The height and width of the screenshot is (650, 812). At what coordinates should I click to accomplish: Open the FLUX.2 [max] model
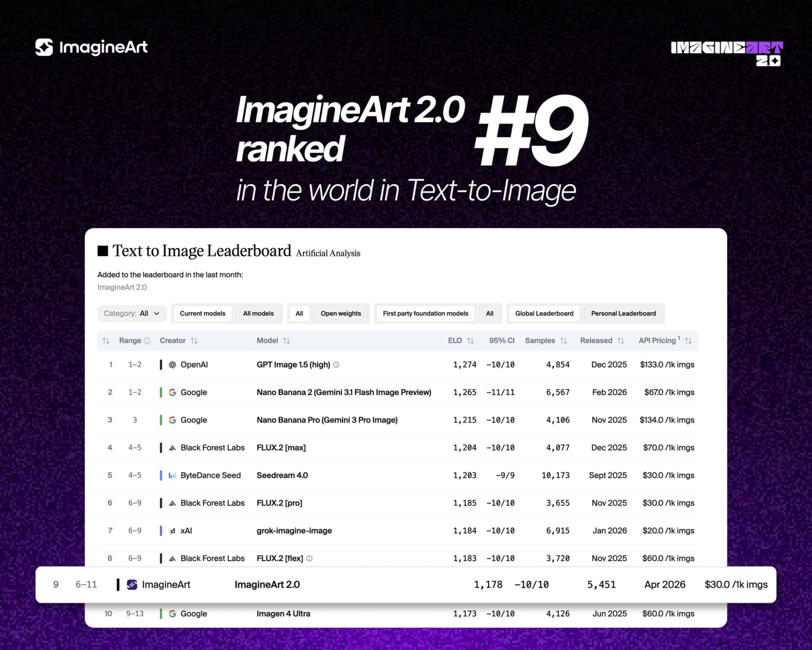click(281, 448)
